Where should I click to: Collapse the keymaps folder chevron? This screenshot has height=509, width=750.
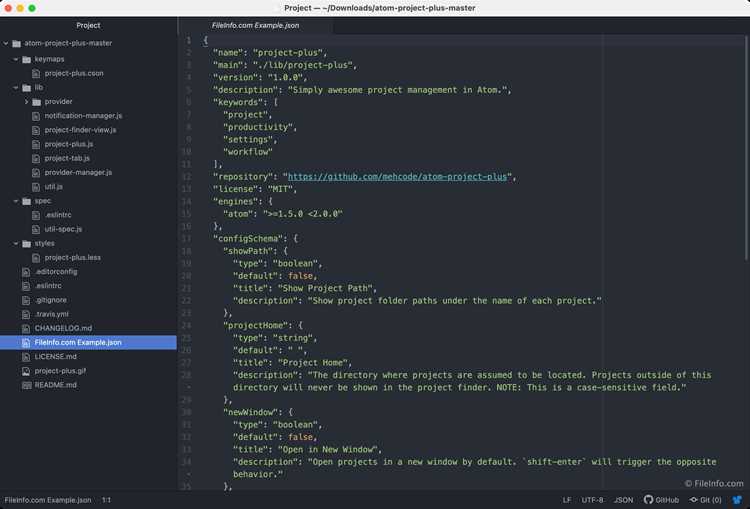[x=16, y=59]
